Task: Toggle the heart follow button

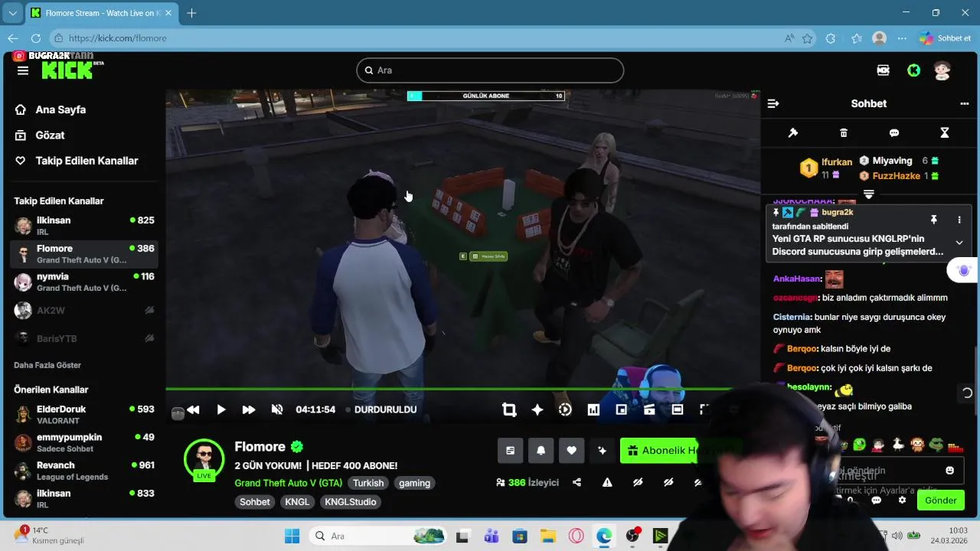Action: point(571,451)
